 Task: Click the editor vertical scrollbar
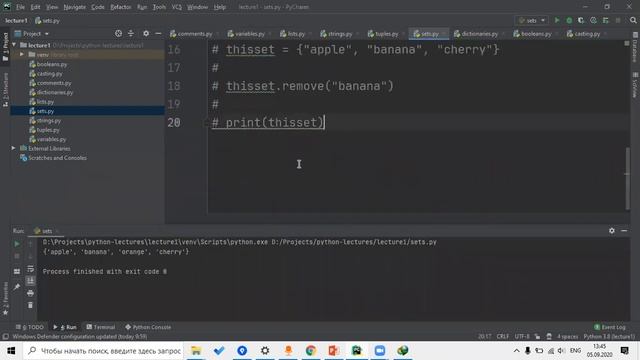tap(627, 178)
